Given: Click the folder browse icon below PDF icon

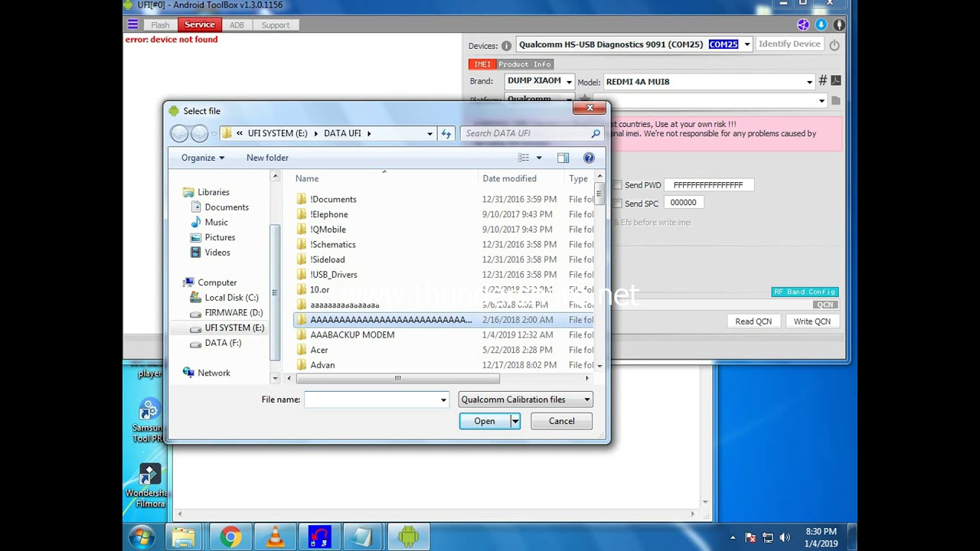Looking at the screenshot, I should (835, 100).
